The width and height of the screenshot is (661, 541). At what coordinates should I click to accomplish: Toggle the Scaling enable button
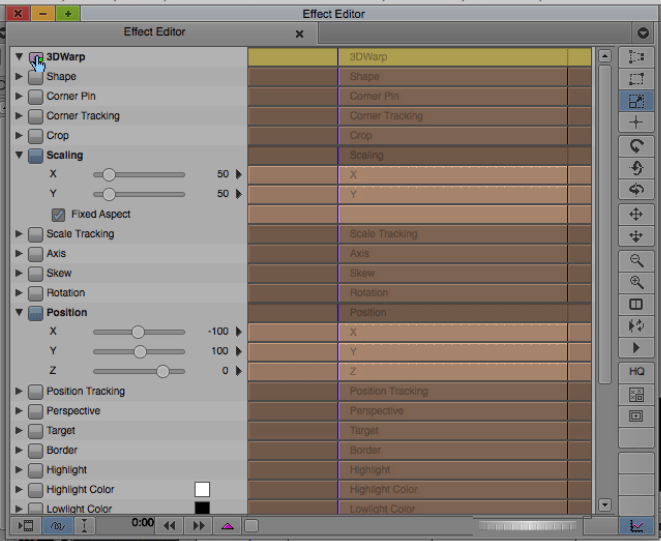(x=36, y=156)
